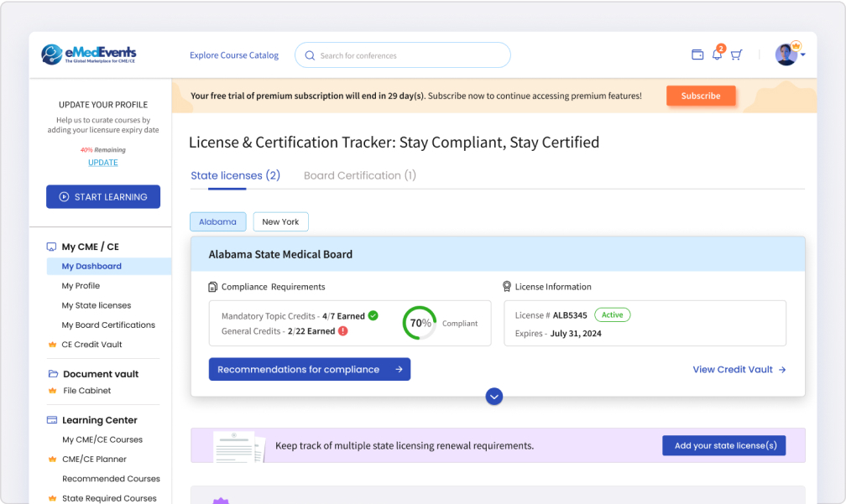
Task: Select the Alabama state chip
Action: [218, 221]
